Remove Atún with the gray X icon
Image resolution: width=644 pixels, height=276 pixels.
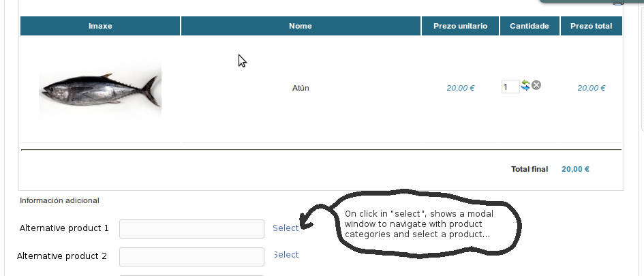[x=536, y=85]
